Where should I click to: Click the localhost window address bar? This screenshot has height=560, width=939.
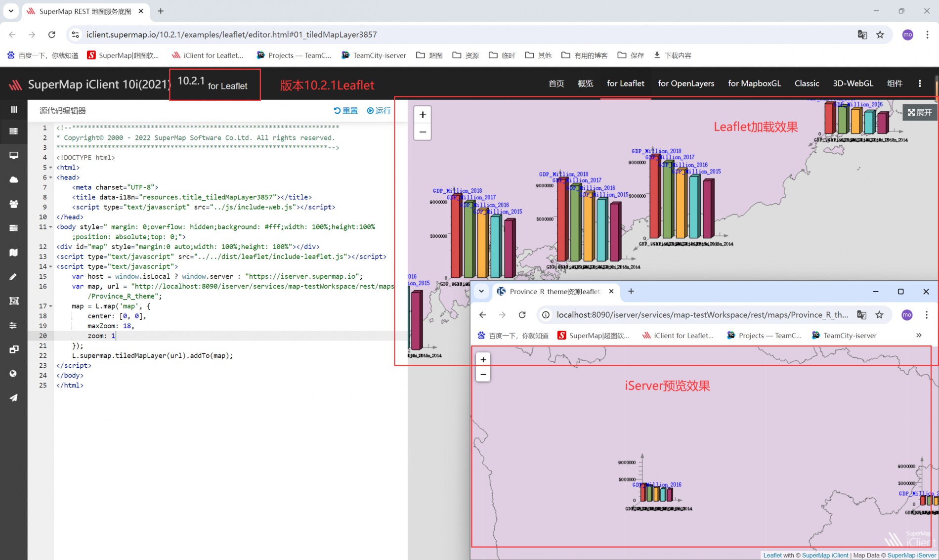[702, 315]
